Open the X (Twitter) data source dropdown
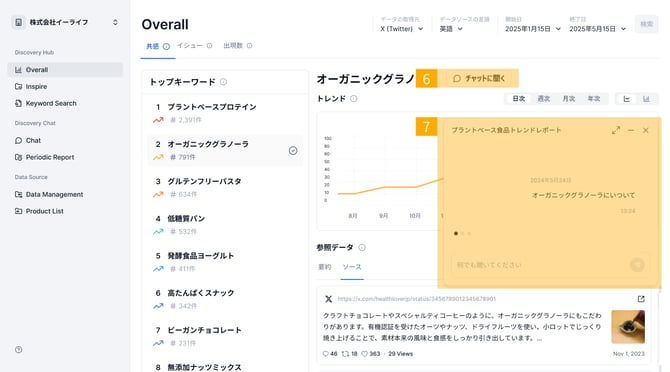This screenshot has width=670, height=372. [402, 29]
